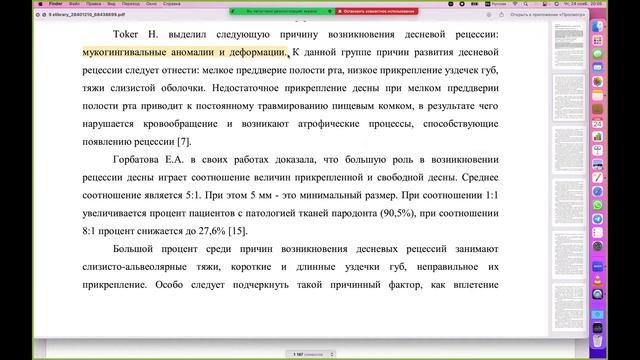Close the Quick Look preview window
Image resolution: width=640 pixels, height=360 pixels.
(38, 14)
